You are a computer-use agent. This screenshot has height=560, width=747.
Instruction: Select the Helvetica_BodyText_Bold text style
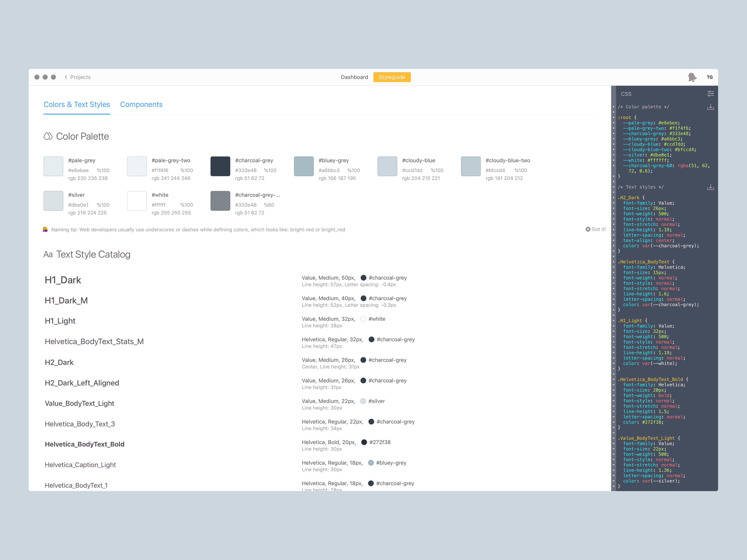84,444
